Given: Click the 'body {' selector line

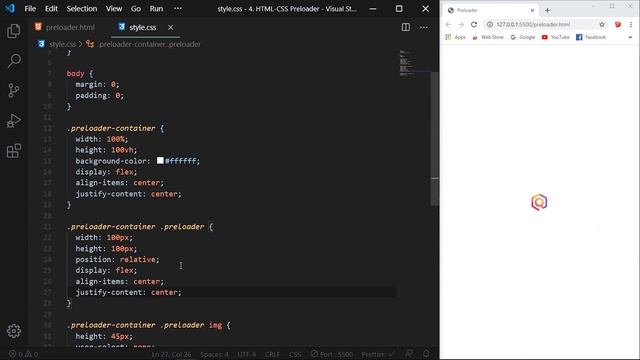Looking at the screenshot, I should coord(80,73).
